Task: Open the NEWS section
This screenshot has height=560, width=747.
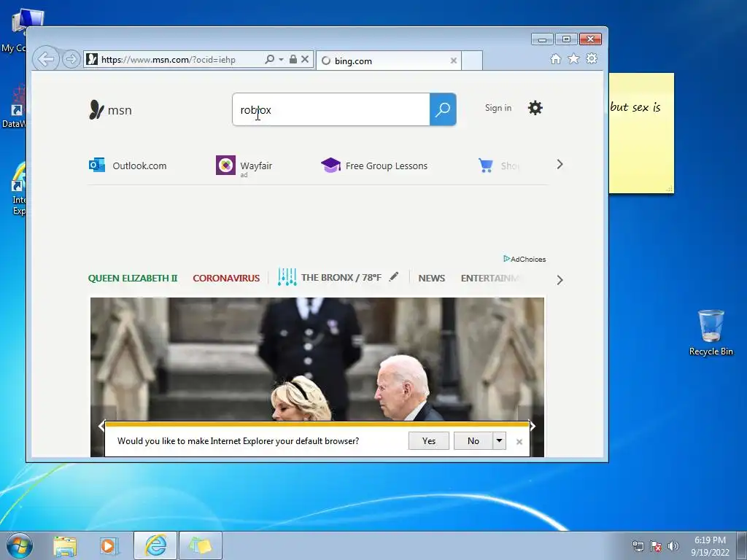Action: pos(432,278)
